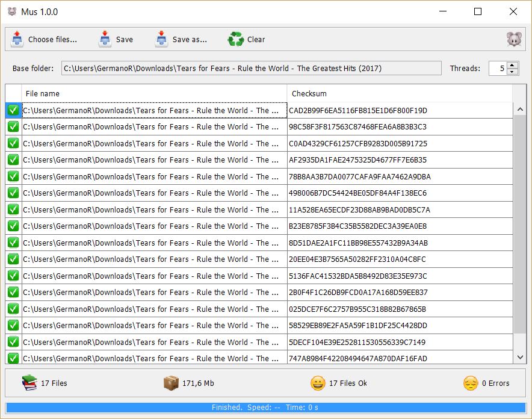Select checksum cell 20EE04E3B7565A50282FF2310A04C8FC
The image size is (532, 419).
[400, 259]
